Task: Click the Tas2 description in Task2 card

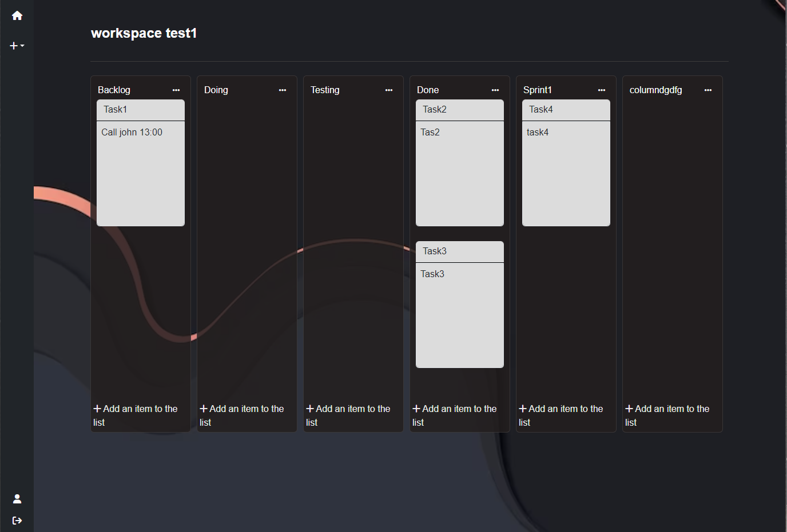Action: pyautogui.click(x=430, y=133)
